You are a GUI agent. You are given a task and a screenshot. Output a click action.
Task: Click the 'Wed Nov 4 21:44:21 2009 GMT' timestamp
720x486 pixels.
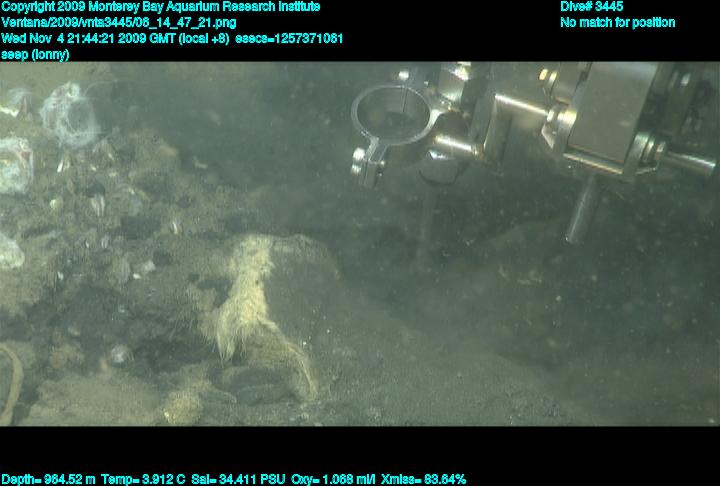(x=90, y=38)
